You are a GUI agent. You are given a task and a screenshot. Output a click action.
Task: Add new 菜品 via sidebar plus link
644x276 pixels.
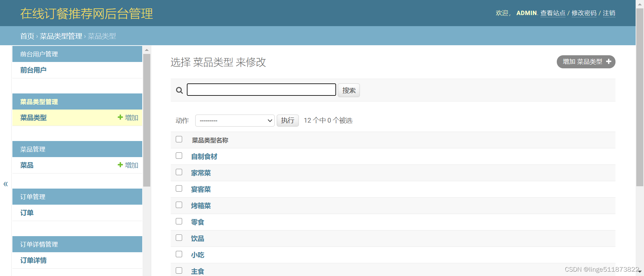[128, 165]
